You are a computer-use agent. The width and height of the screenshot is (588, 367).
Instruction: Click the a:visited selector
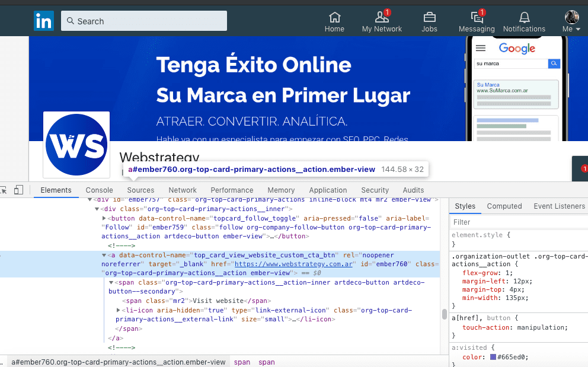pos(469,347)
